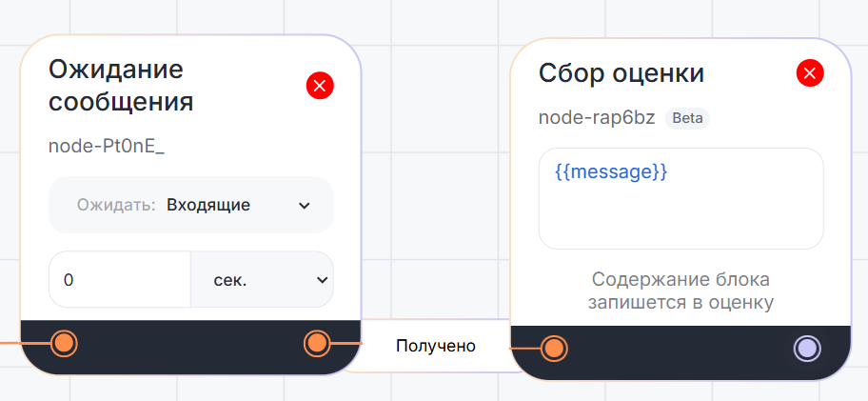Expand the "сек." time unit selector

pos(262,280)
